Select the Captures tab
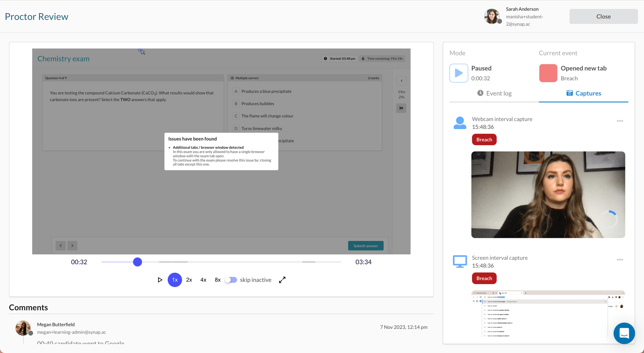The width and height of the screenshot is (644, 353). pos(584,93)
